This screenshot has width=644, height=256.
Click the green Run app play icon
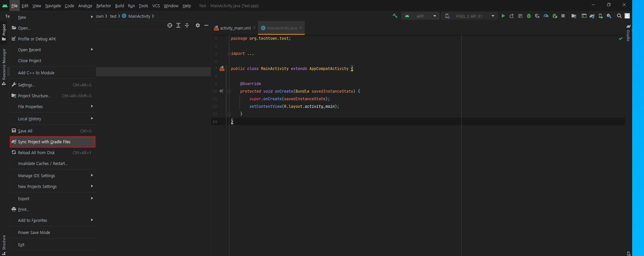click(x=503, y=16)
